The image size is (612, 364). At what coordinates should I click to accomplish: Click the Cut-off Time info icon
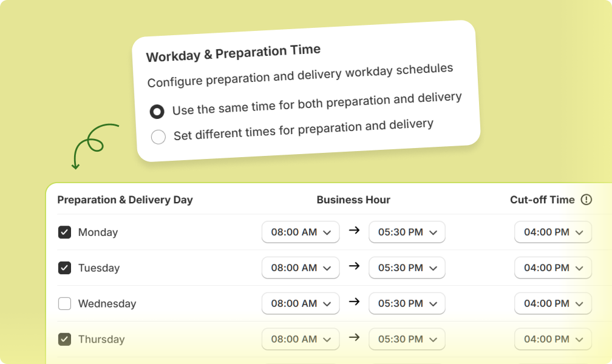[586, 199]
